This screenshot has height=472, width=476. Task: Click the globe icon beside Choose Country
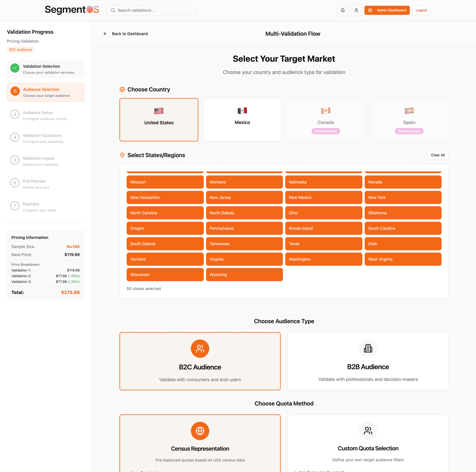[x=122, y=89]
